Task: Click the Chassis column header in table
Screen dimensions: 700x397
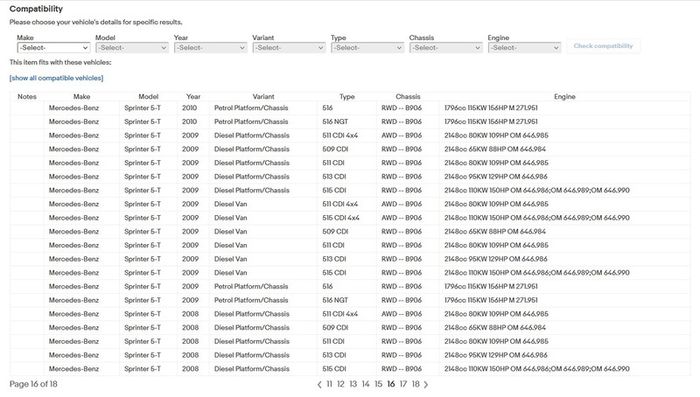Action: click(408, 96)
